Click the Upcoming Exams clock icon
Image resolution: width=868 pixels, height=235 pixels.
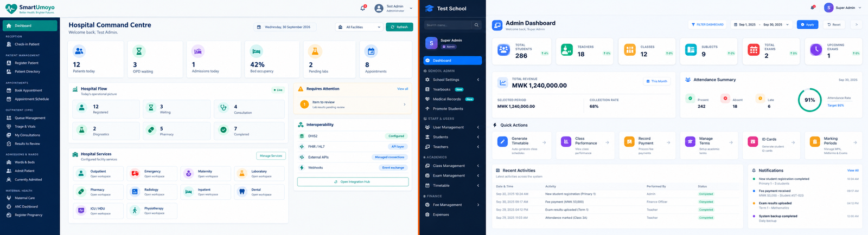[x=816, y=50]
